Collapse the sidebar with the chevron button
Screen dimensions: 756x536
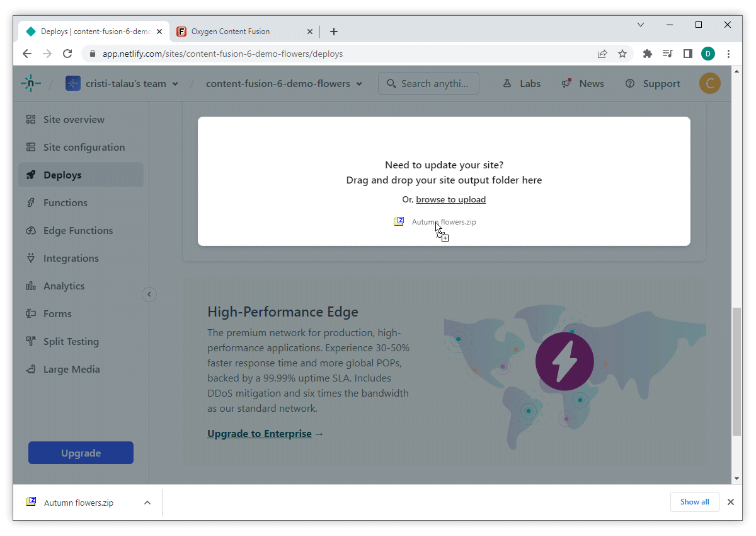[149, 294]
